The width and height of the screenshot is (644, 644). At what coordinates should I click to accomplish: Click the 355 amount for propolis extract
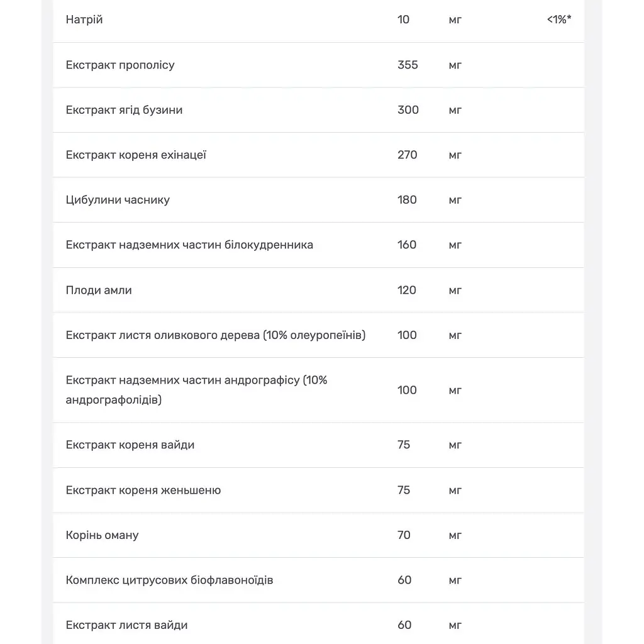[x=408, y=65]
